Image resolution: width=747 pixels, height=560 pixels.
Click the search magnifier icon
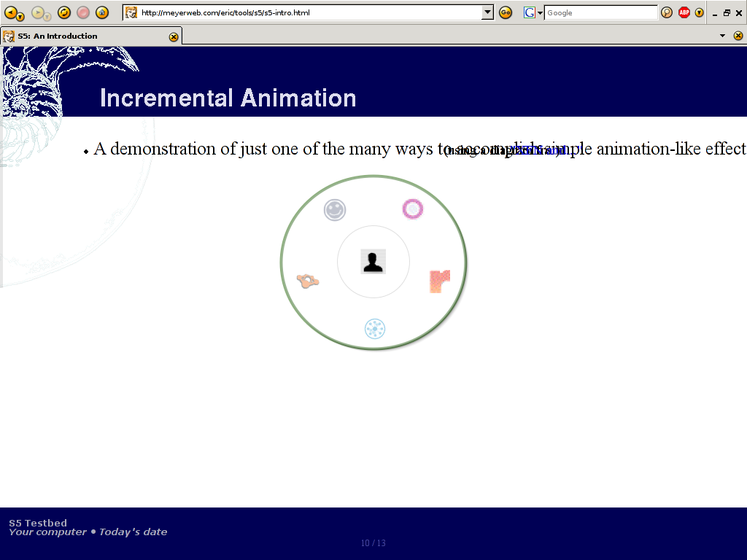pyautogui.click(x=667, y=12)
